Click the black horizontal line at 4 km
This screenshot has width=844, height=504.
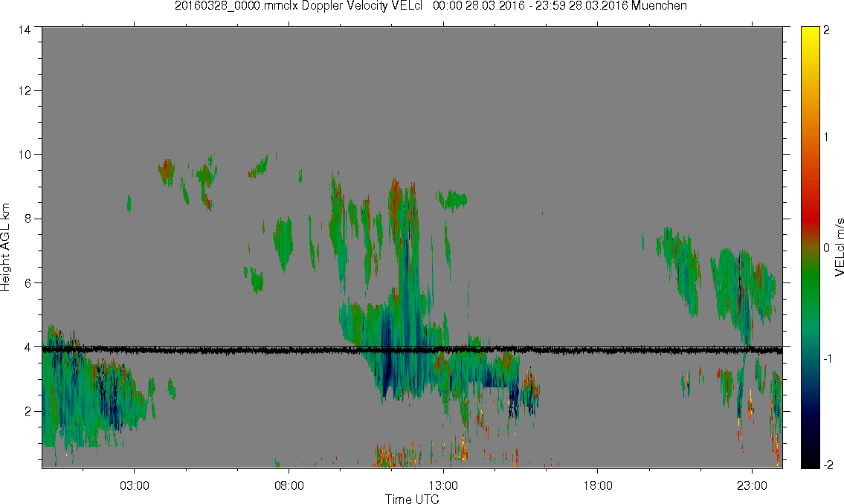(x=412, y=349)
